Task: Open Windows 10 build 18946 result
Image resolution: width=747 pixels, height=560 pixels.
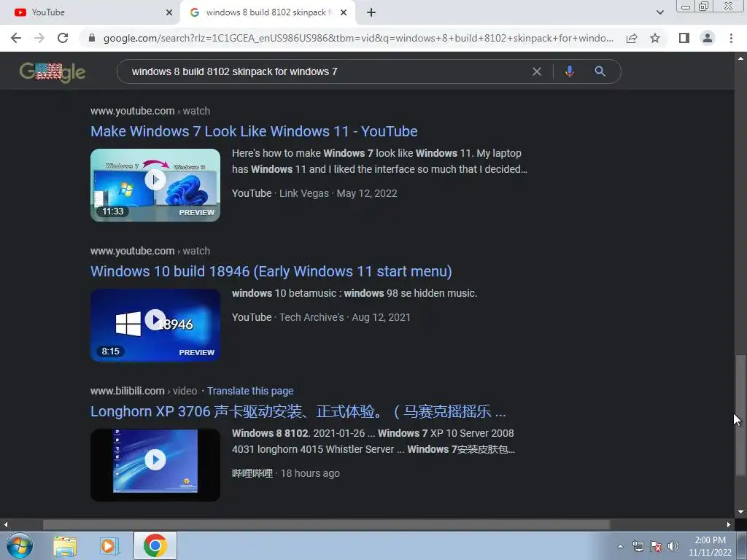Action: click(x=271, y=271)
